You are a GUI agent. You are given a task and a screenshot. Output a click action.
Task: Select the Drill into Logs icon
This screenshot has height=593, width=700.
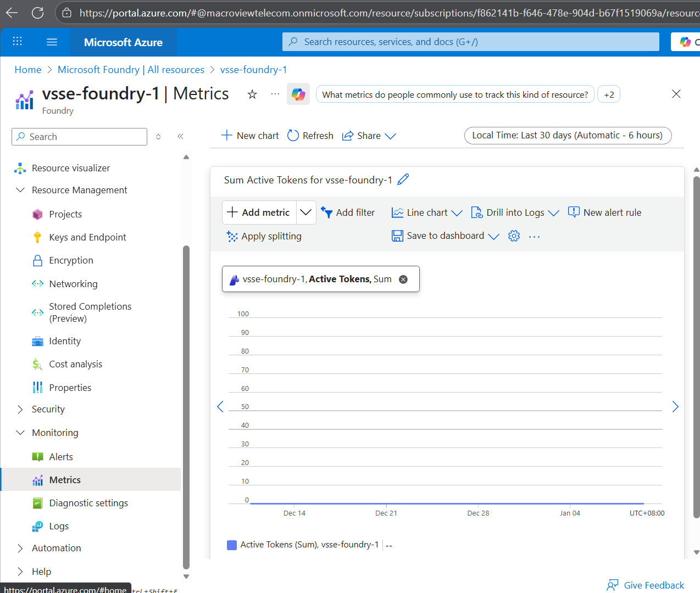[x=476, y=212]
